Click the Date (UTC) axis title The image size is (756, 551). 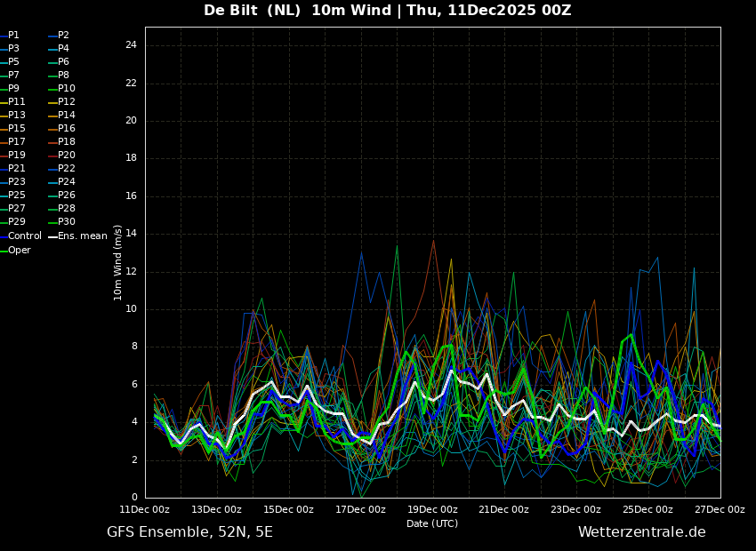[x=432, y=523]
